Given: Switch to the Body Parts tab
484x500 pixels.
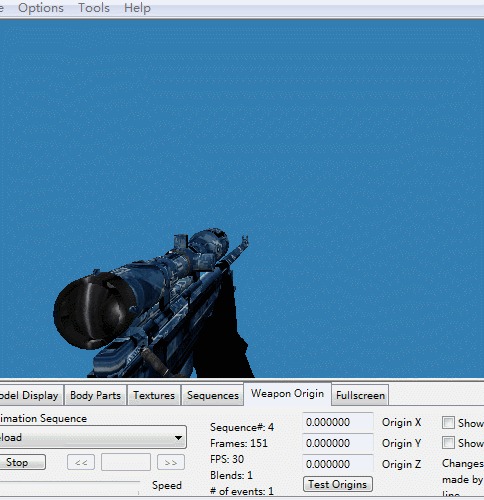Looking at the screenshot, I should 95,395.
